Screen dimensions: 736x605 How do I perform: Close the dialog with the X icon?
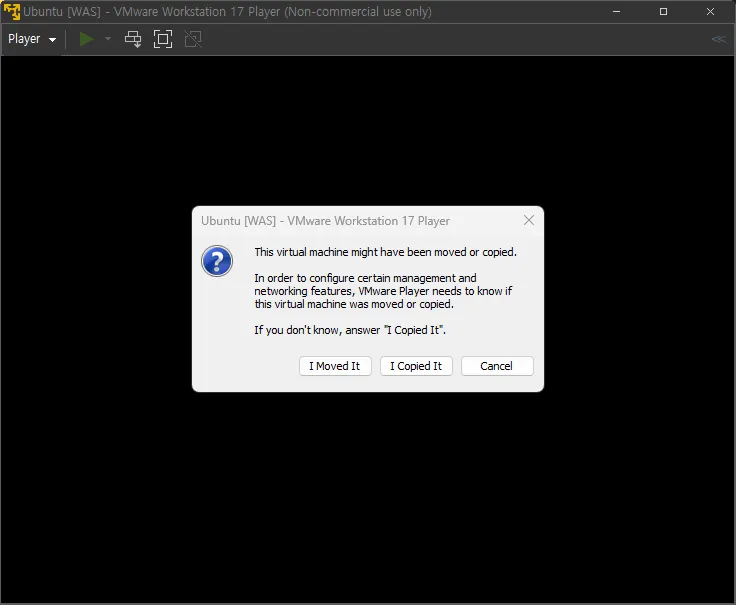(x=529, y=220)
